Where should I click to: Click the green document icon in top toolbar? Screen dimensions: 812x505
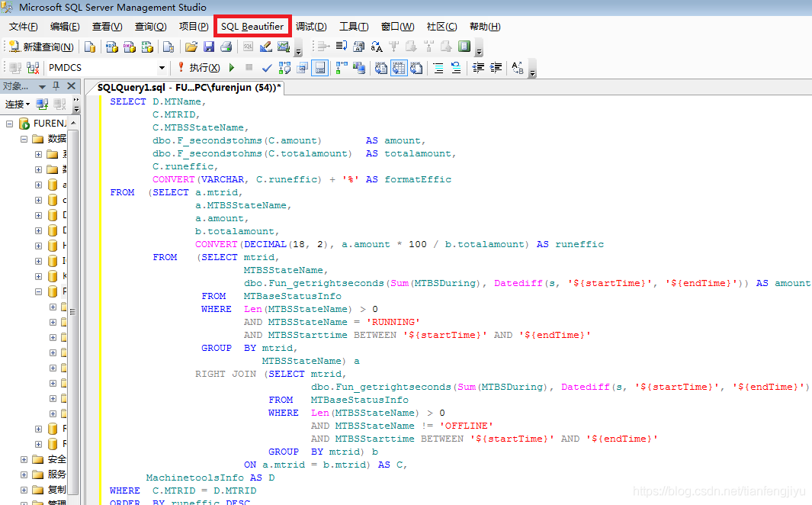[x=464, y=47]
